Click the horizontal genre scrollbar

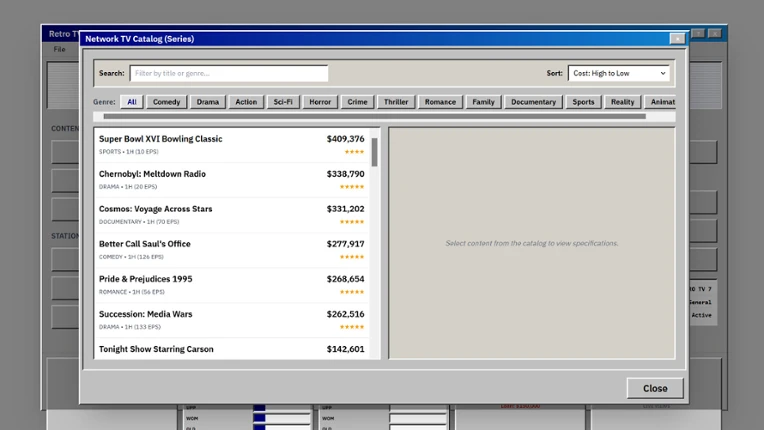click(374, 116)
